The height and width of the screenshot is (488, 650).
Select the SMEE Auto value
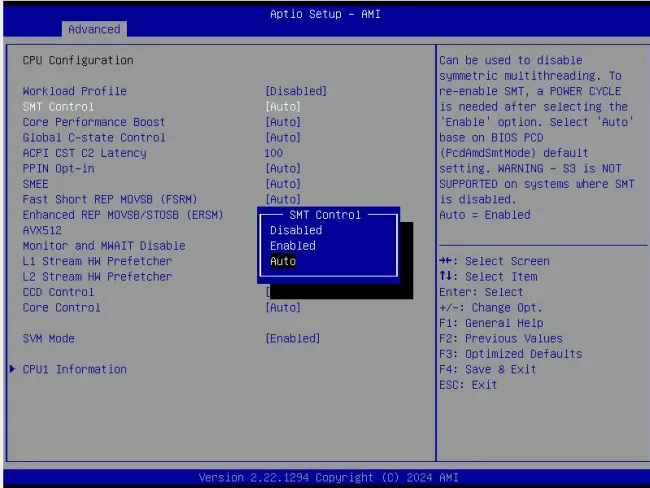point(282,184)
